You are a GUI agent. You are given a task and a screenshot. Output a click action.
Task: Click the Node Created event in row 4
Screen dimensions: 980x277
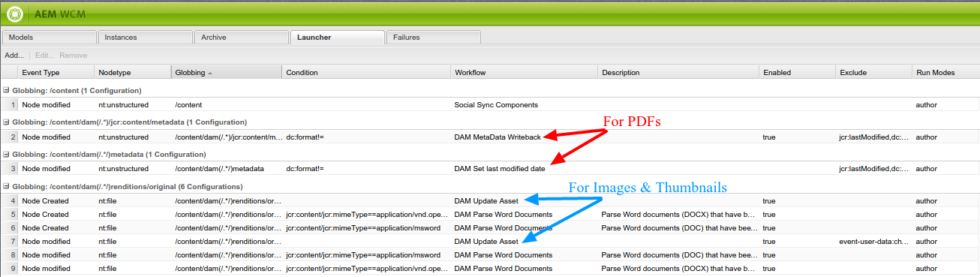pyautogui.click(x=56, y=201)
